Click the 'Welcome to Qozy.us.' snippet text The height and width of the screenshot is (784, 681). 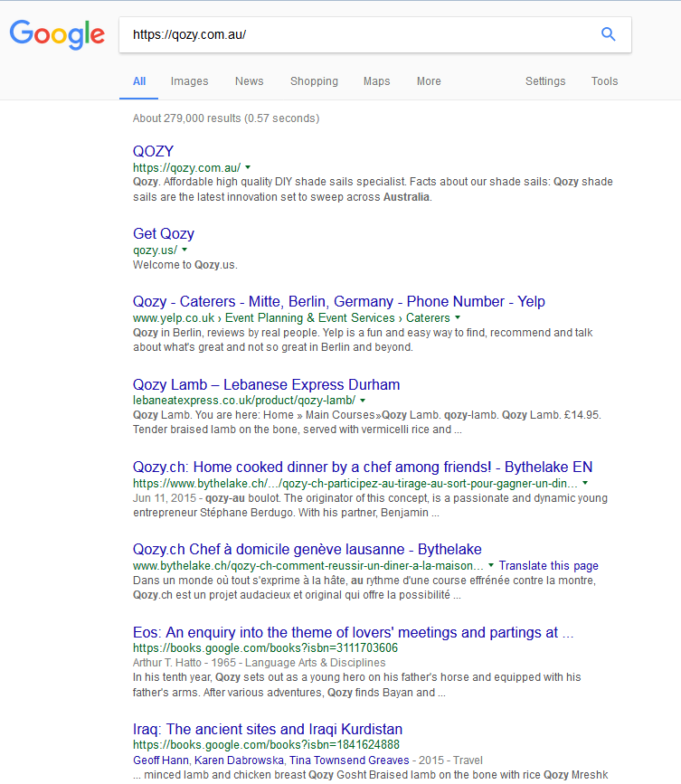pyautogui.click(x=185, y=265)
